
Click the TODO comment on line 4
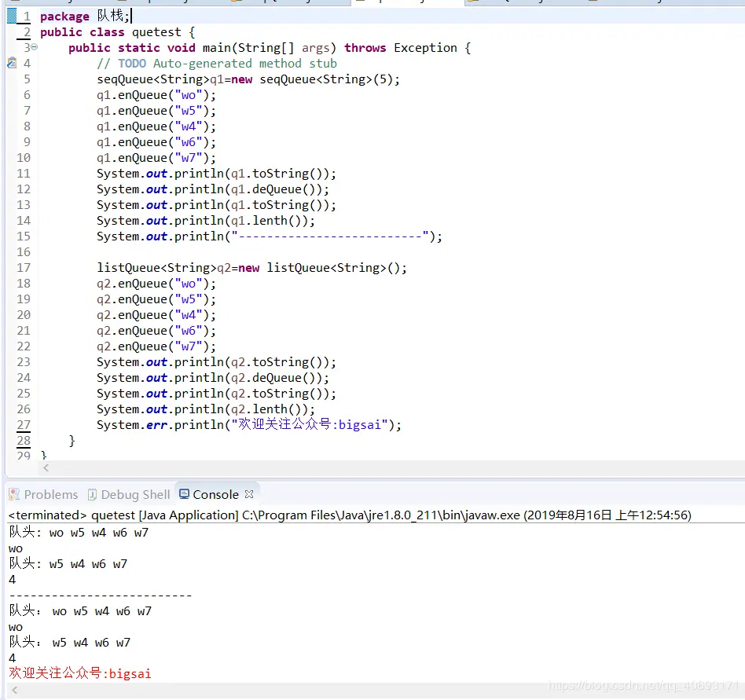pyautogui.click(x=217, y=64)
